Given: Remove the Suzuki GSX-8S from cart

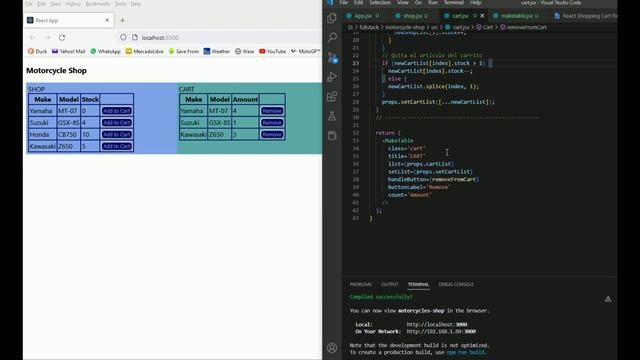Looking at the screenshot, I should click(x=272, y=122).
